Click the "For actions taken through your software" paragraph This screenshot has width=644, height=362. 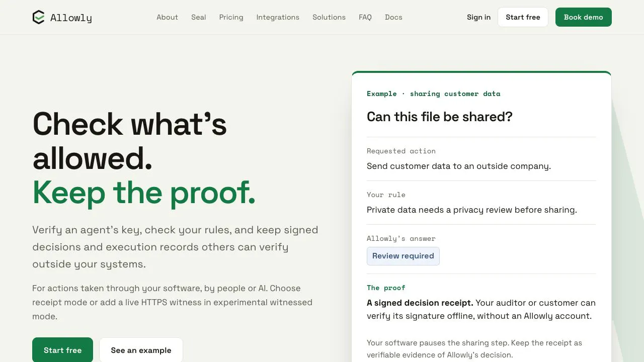point(173,302)
